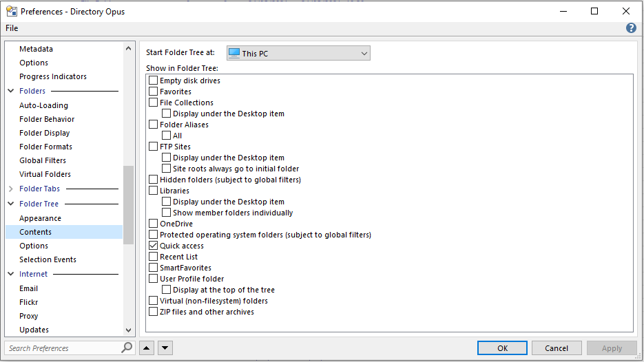Image resolution: width=644 pixels, height=362 pixels.
Task: Select the Metadata preferences page
Action: tap(36, 49)
